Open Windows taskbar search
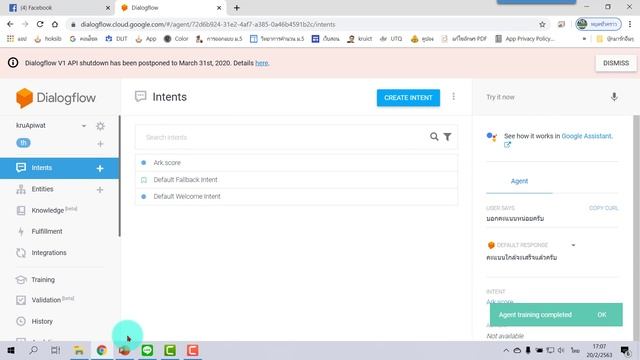The image size is (640, 360). (x=33, y=350)
